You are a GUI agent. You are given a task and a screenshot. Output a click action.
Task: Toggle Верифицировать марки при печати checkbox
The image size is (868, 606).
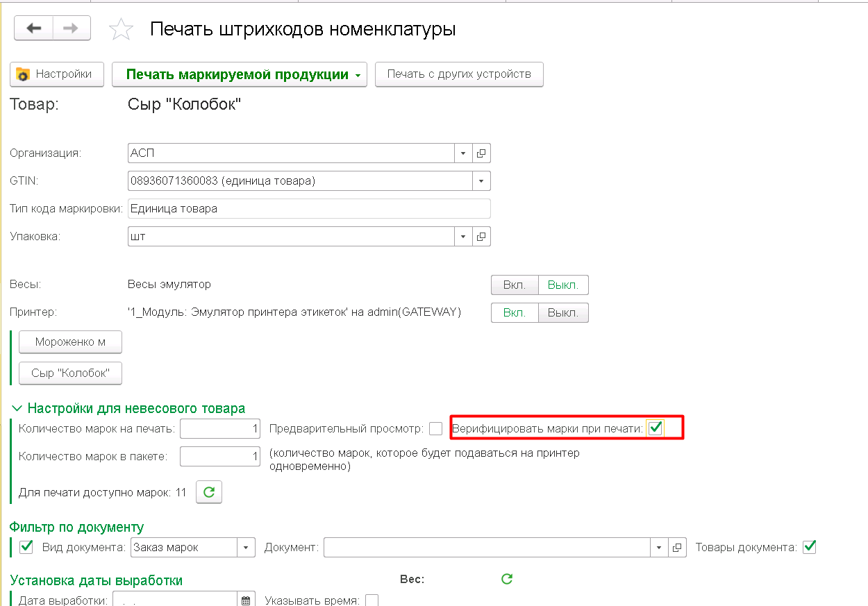[655, 428]
